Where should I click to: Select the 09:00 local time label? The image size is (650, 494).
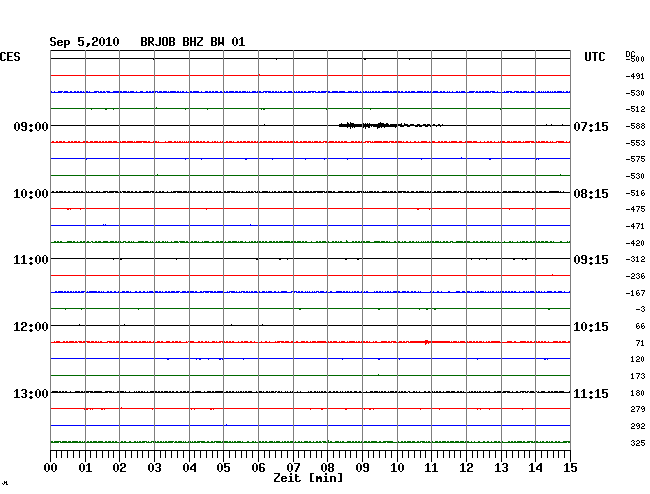[x=31, y=126]
